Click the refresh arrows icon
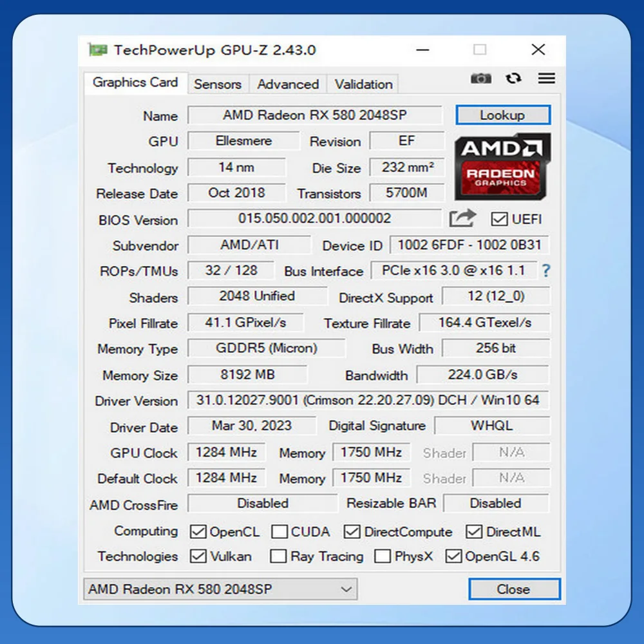The width and height of the screenshot is (644, 644). [513, 78]
